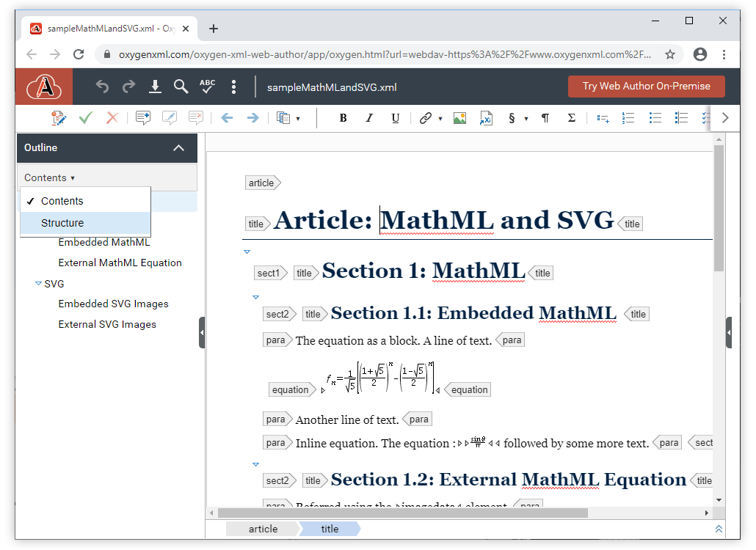Click the Redo arrow in the header
The width and height of the screenshot is (756, 550).
(x=128, y=87)
